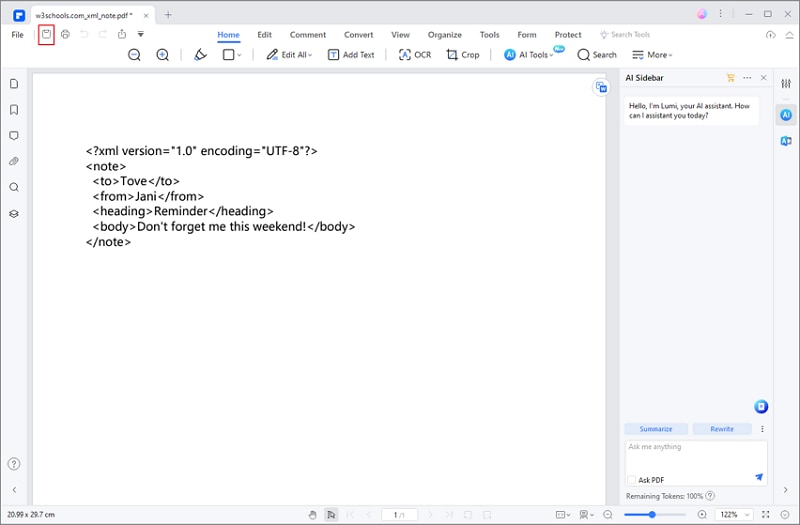Toggle the Select tool in status bar
This screenshot has height=525, width=800.
point(331,515)
